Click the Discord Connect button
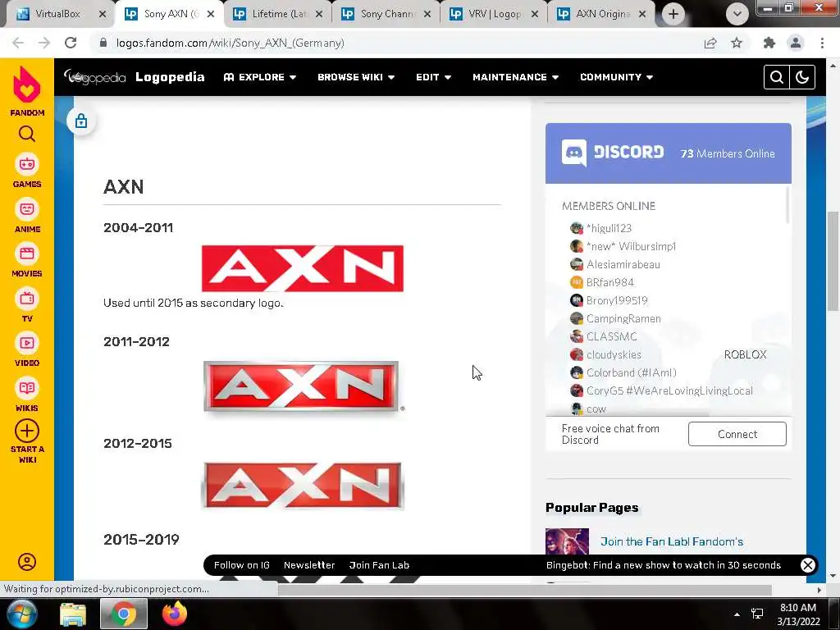The height and width of the screenshot is (630, 840). click(x=737, y=434)
